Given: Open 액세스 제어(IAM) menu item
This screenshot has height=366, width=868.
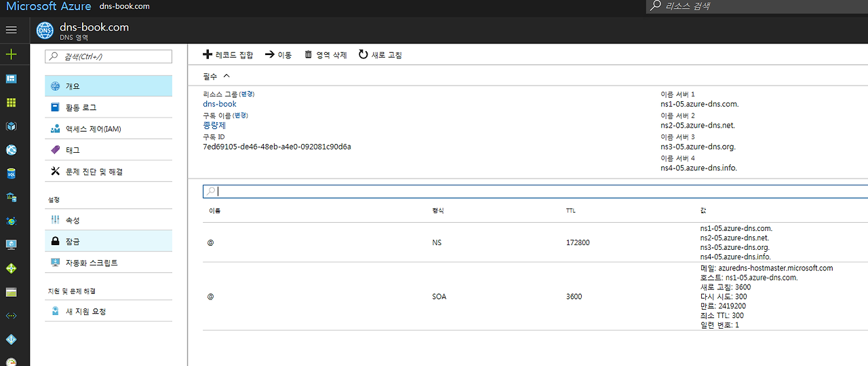Looking at the screenshot, I should (108, 128).
